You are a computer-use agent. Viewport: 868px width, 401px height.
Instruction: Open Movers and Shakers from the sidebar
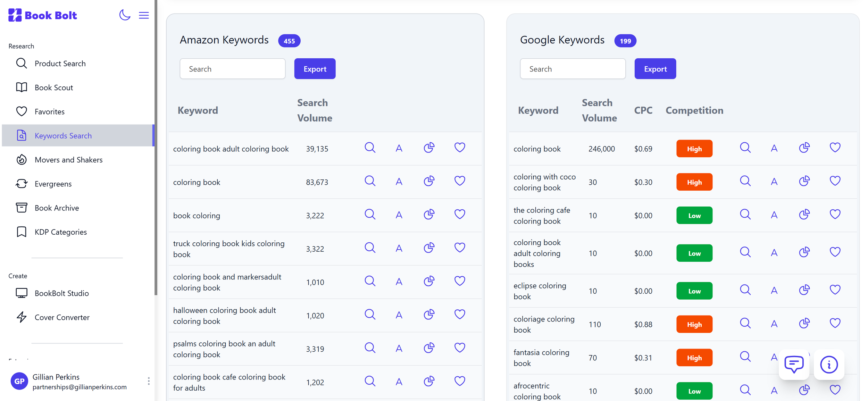[68, 160]
